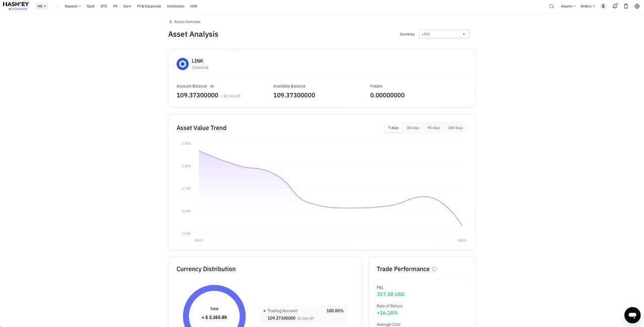Expand the HK region selector
The image size is (644, 327).
(42, 7)
